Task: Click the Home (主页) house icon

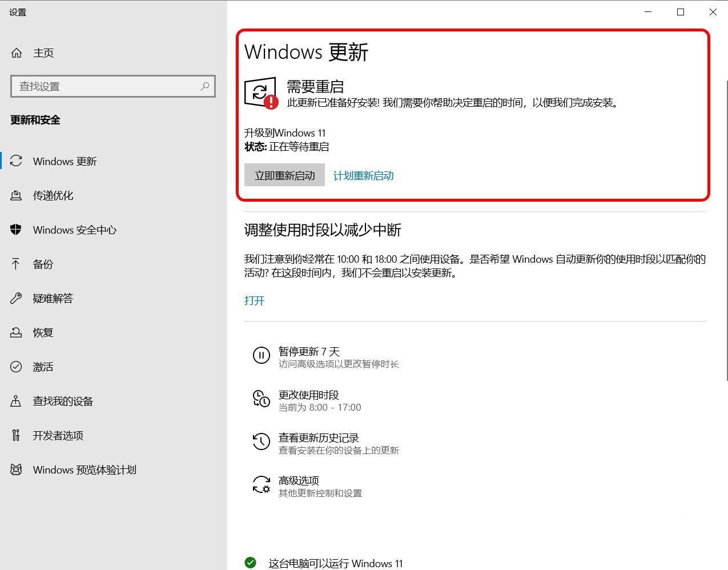Action: (x=17, y=53)
